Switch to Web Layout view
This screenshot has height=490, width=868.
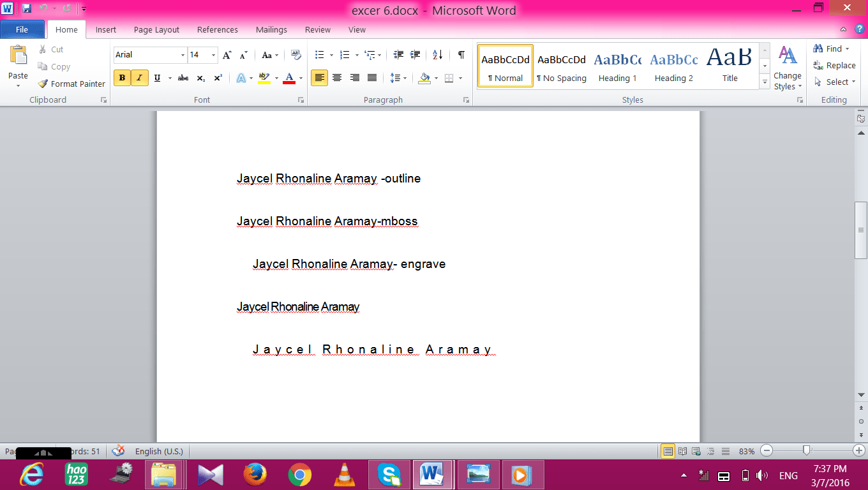pyautogui.click(x=697, y=451)
